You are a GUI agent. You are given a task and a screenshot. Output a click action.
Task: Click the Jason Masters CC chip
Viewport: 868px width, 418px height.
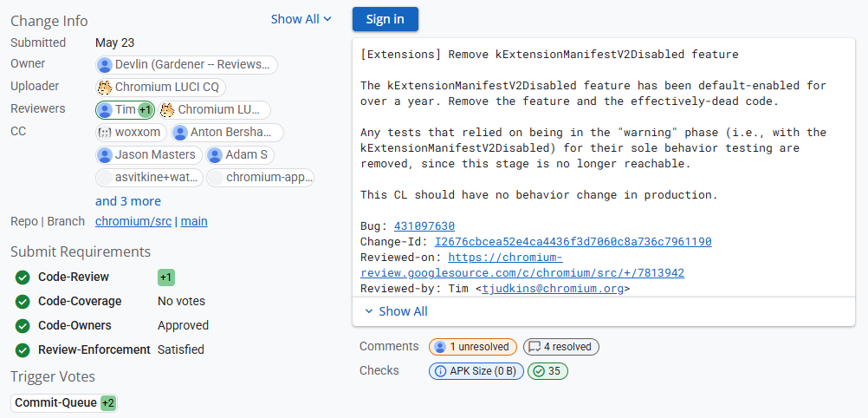click(149, 154)
